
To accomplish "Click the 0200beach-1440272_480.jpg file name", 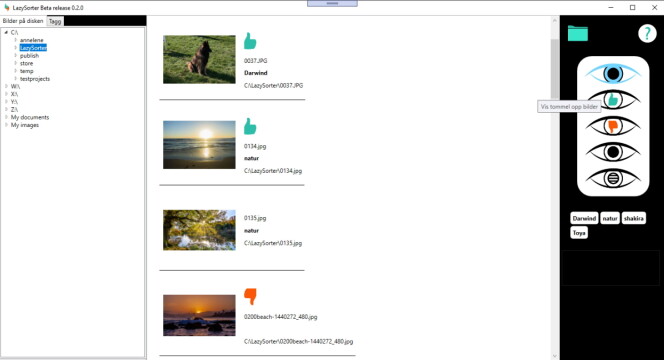I will pos(280,316).
